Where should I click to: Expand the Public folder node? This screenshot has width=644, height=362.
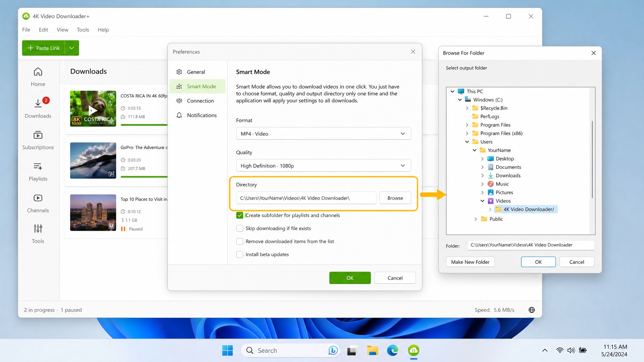tap(475, 219)
